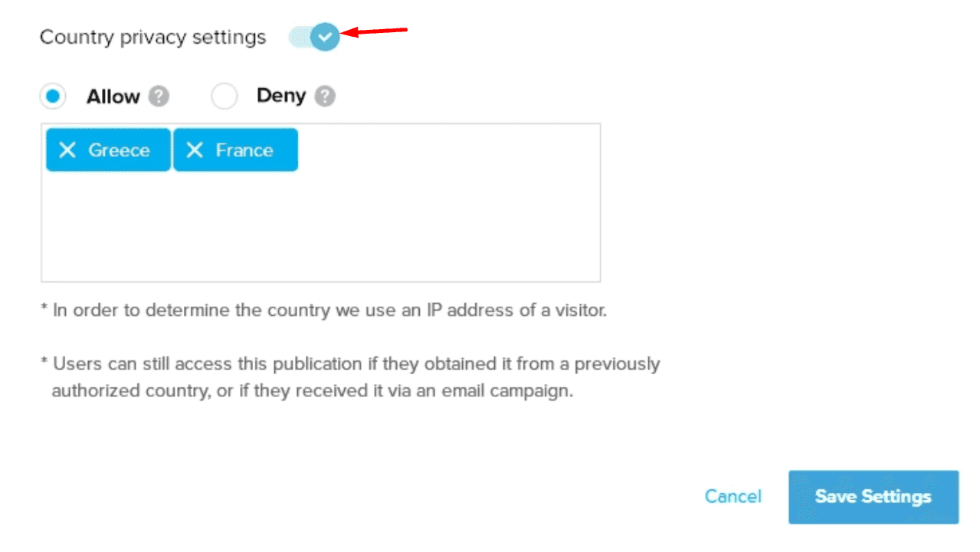Screen dimensions: 980x552
Task: Click the IP address note text
Action: coord(323,311)
